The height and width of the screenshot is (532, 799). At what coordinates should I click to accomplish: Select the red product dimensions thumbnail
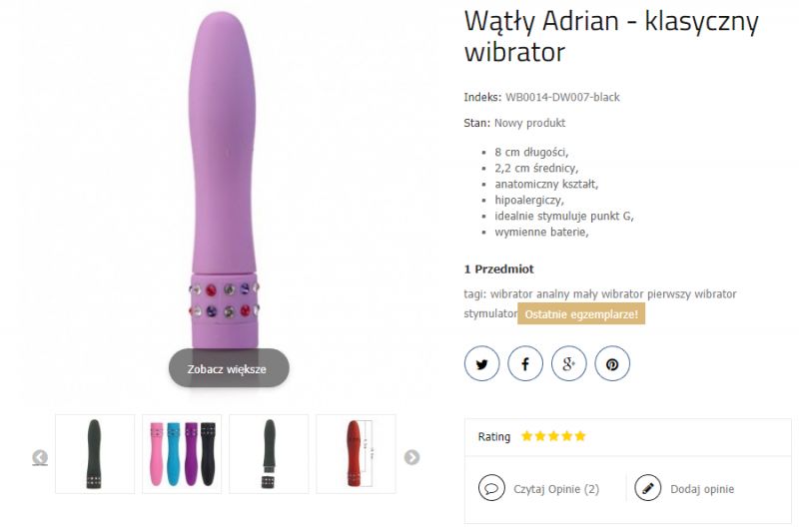point(356,454)
